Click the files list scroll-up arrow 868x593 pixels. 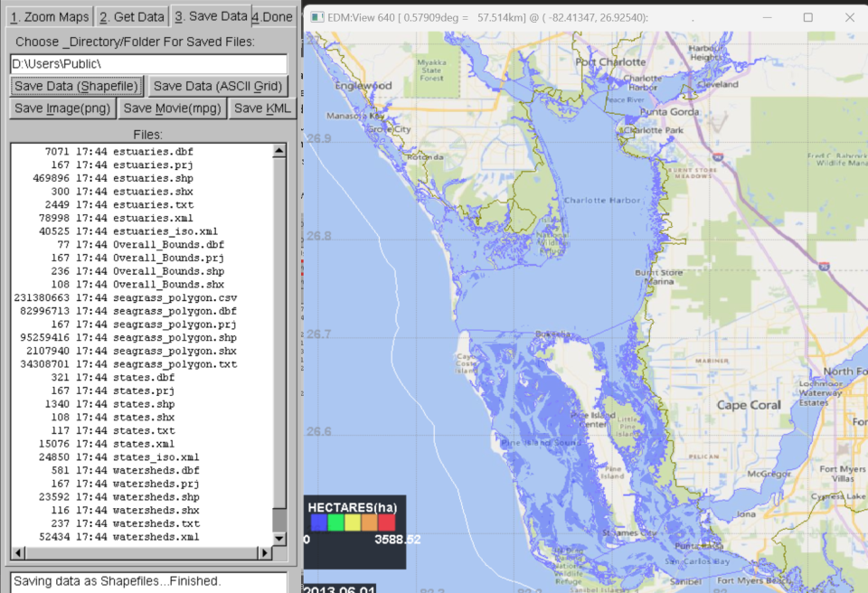click(280, 151)
